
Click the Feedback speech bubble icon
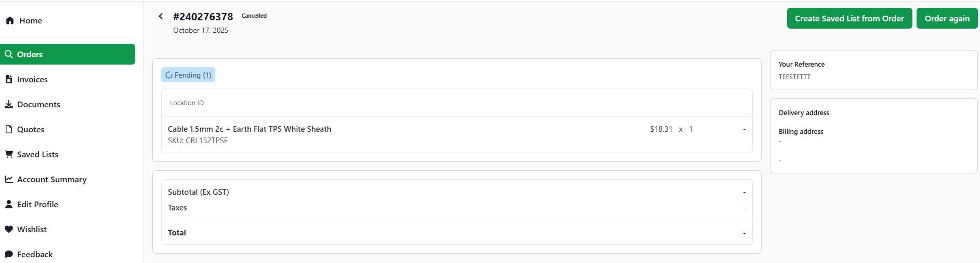pyautogui.click(x=9, y=254)
